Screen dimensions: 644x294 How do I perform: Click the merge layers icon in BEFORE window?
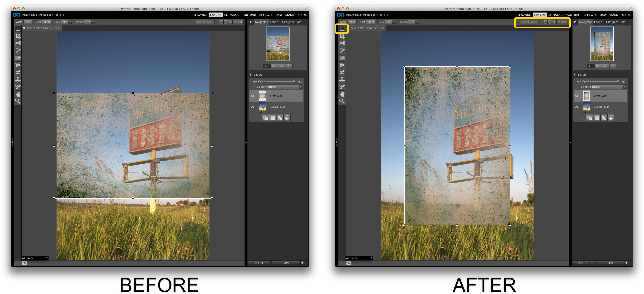point(280,118)
